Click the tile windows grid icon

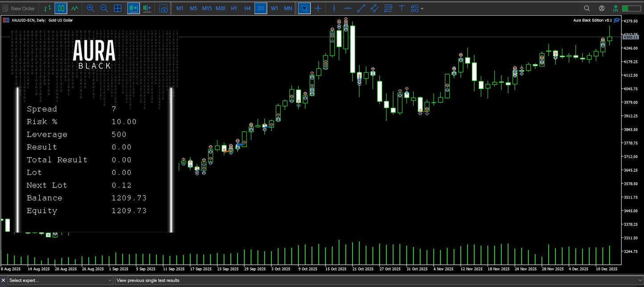pos(118,8)
